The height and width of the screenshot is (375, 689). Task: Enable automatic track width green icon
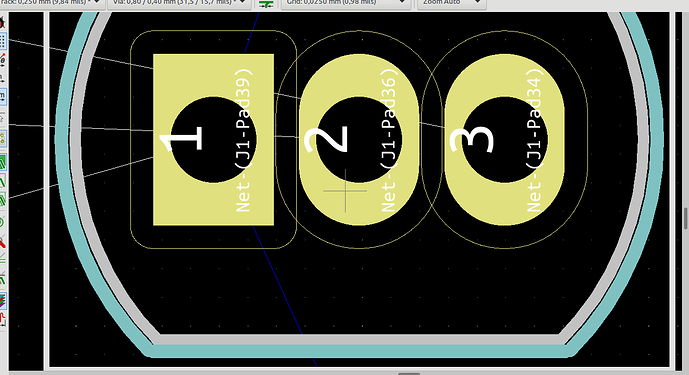[266, 4]
